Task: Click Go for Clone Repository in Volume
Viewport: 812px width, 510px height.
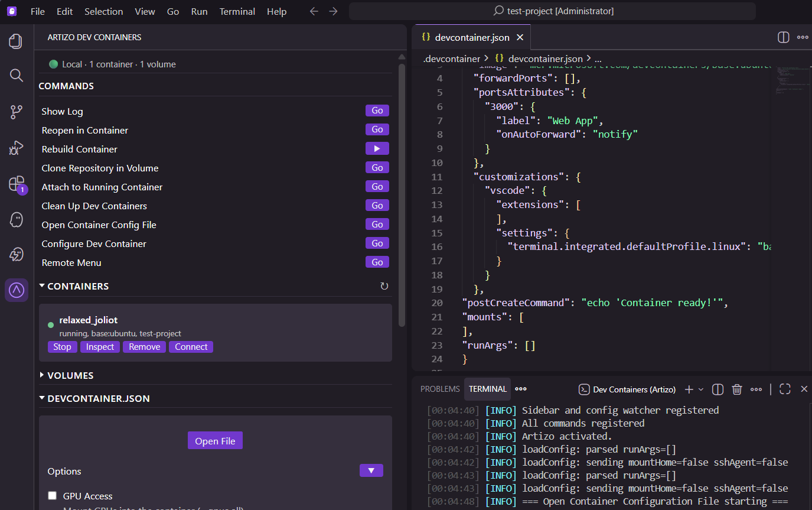Action: pyautogui.click(x=377, y=167)
